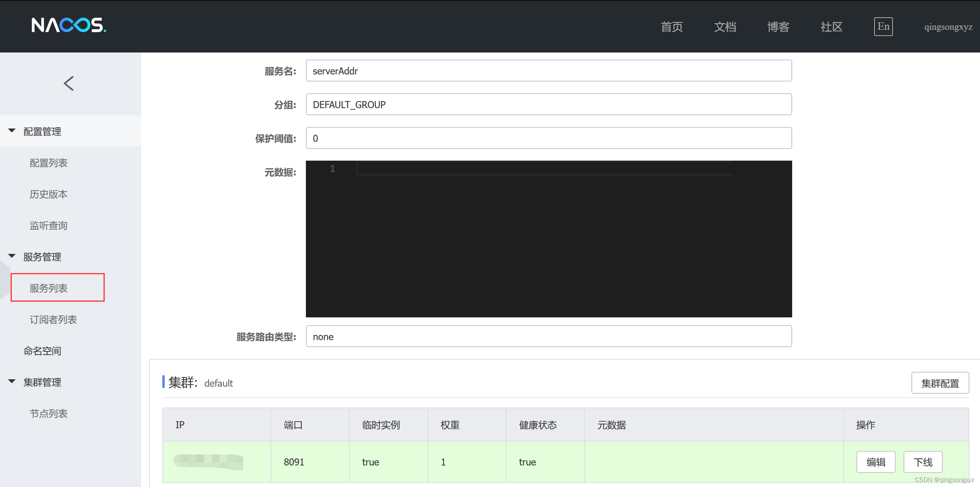The height and width of the screenshot is (487, 980).
Task: Click the default cluster name text
Action: point(218,383)
